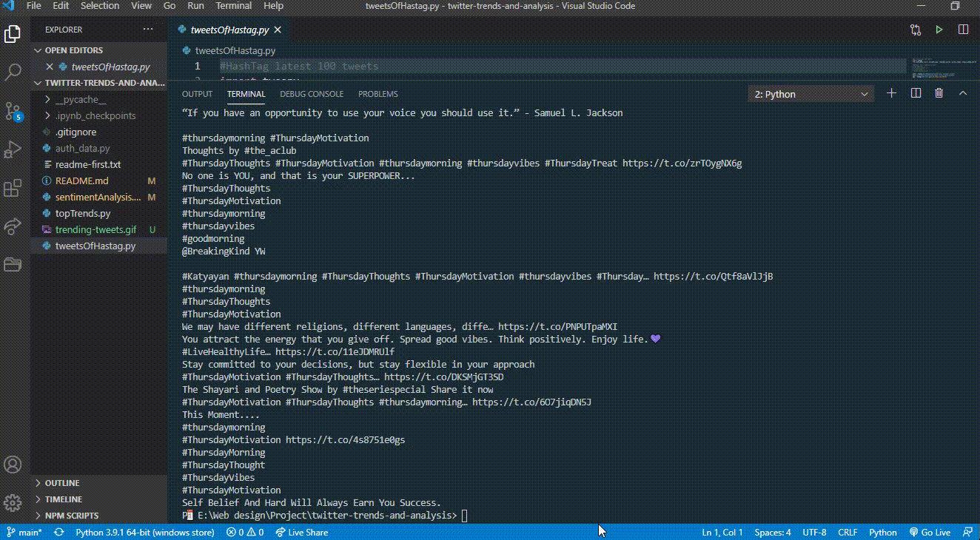Click CRLF end of line setting
The height and width of the screenshot is (540, 980).
848,532
